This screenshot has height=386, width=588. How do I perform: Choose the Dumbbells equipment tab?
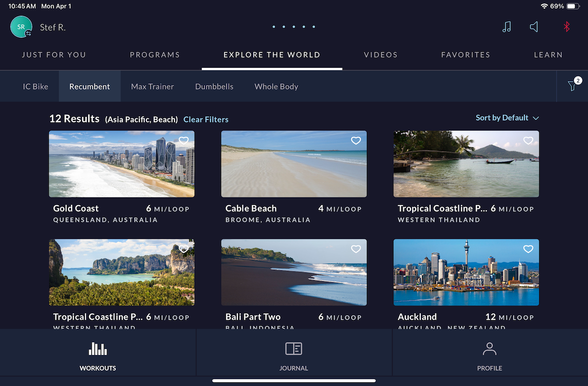[214, 87]
